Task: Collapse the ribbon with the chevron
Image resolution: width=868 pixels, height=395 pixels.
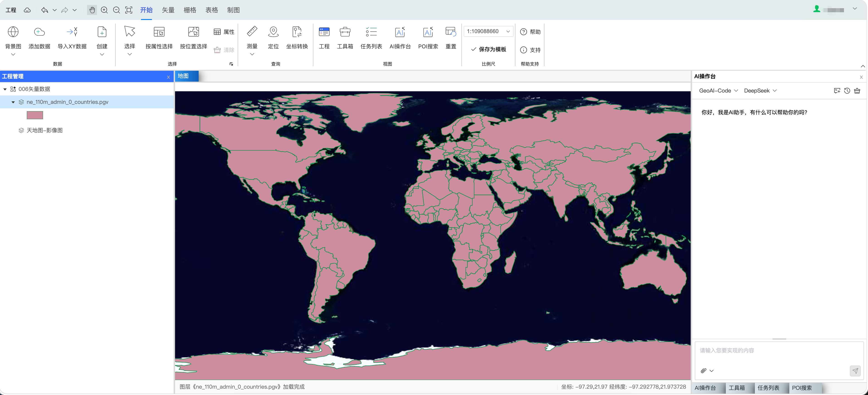Action: pos(863,66)
